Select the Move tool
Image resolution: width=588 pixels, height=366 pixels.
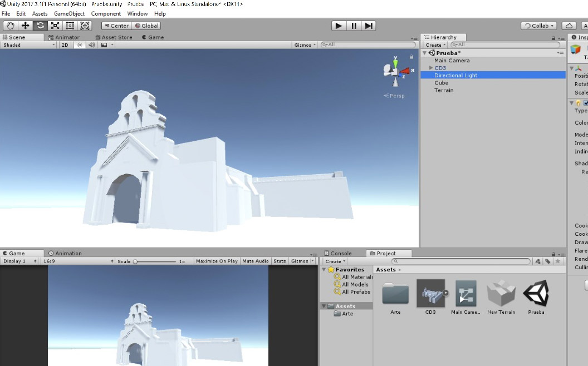[26, 26]
